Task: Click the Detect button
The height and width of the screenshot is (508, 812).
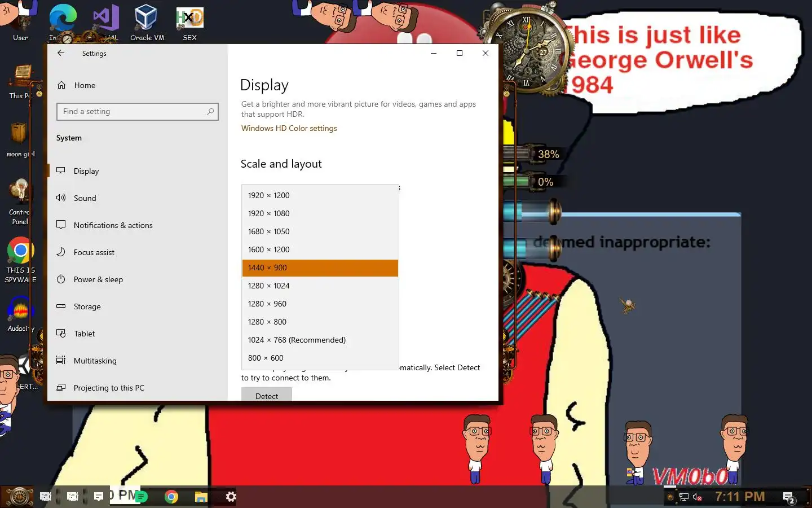Action: [x=267, y=396]
